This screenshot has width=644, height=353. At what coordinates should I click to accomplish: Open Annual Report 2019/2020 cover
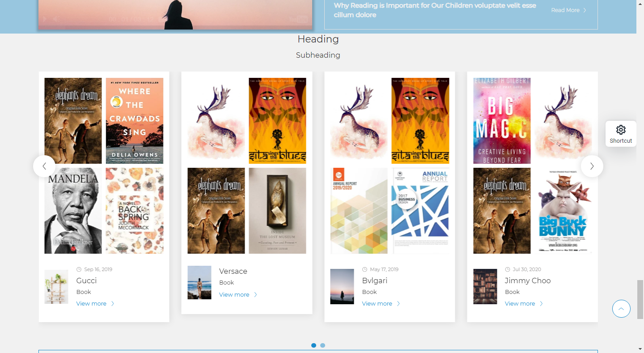pos(359,211)
